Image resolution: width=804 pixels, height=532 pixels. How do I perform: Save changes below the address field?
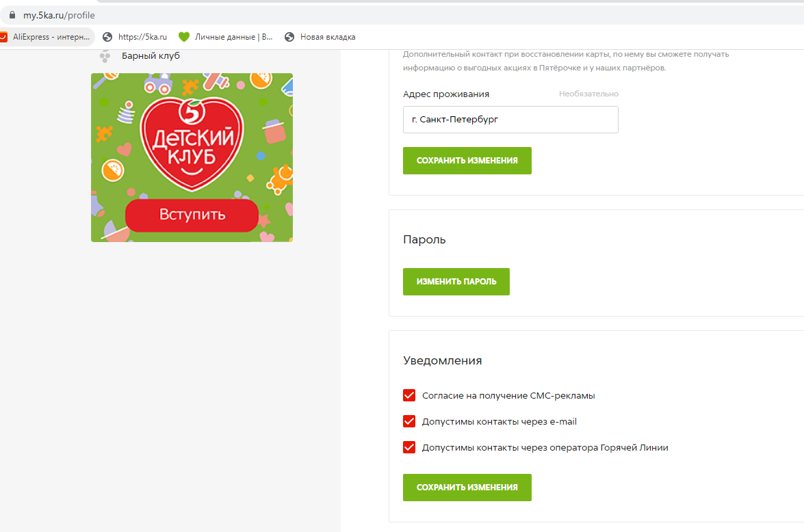coord(467,161)
